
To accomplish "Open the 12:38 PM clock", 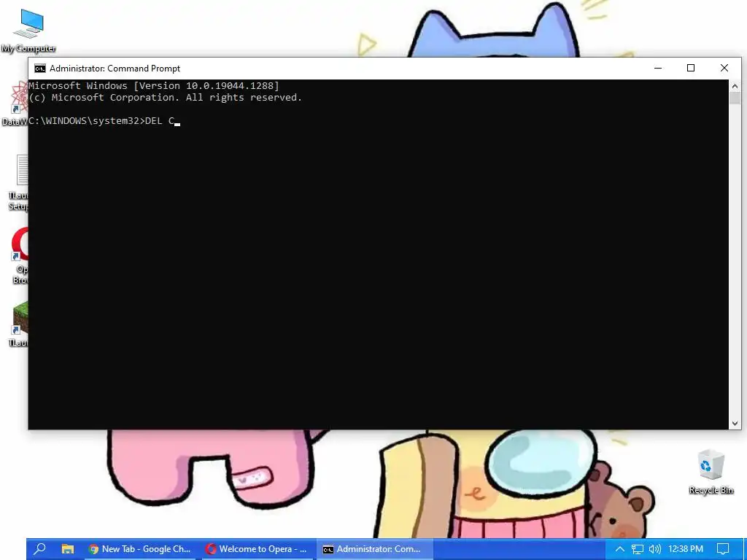I will 686,549.
